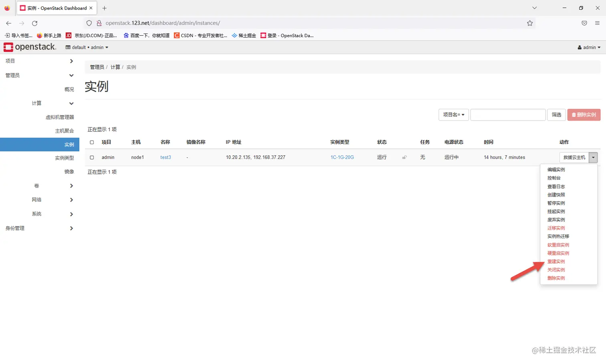Select 重建实例 from the actions menu
The width and height of the screenshot is (606, 364).
point(556,261)
